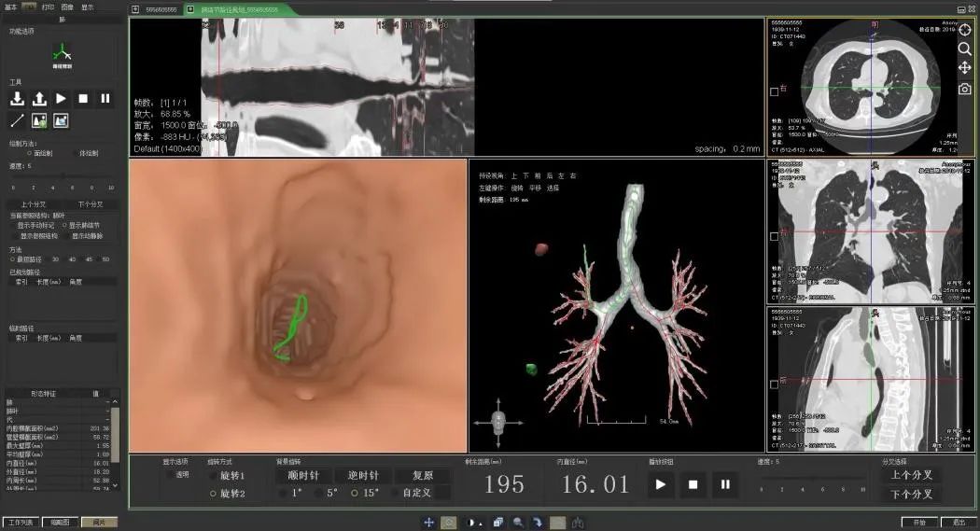Select the 15° rotation step
The height and width of the screenshot is (531, 980).
[x=364, y=493]
